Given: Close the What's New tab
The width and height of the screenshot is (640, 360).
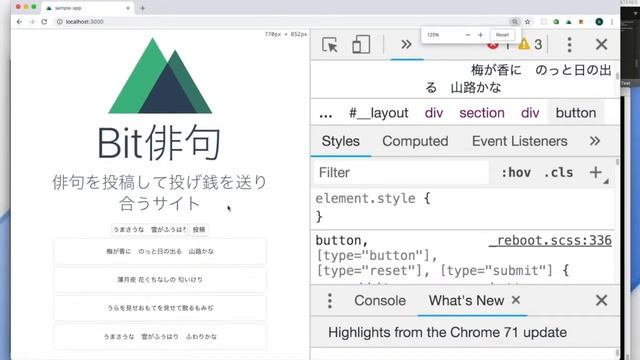Looking at the screenshot, I should click(516, 300).
